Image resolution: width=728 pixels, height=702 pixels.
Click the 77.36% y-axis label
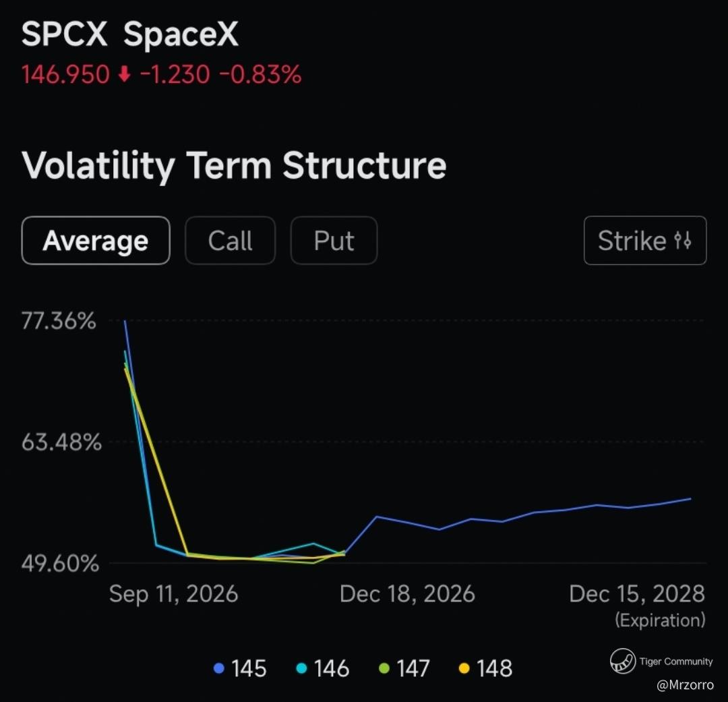coord(59,321)
